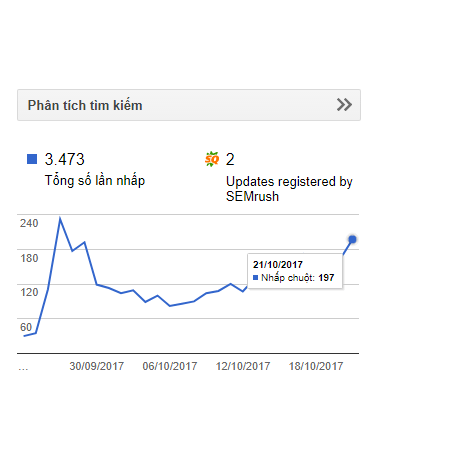The width and height of the screenshot is (464, 463).
Task: Click the small blue square in tooltip
Action: click(x=256, y=277)
